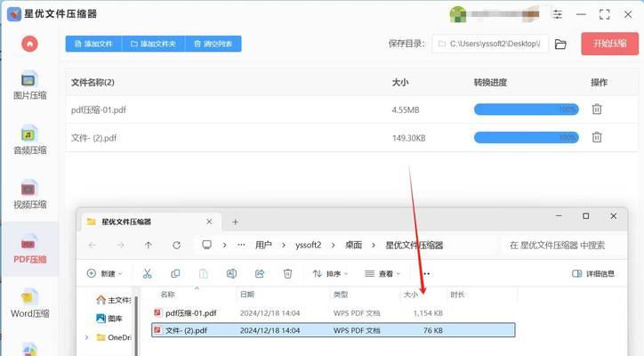Viewport: 644px width, 356px height.
Task: Open See more ellipsis in Explorer toolbar
Action: 426,273
